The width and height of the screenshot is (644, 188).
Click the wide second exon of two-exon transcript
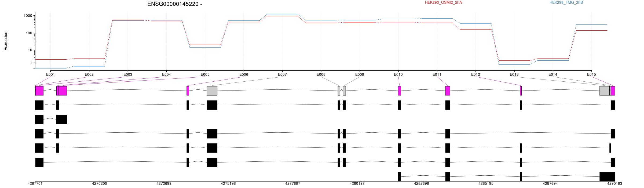[x=62, y=120]
